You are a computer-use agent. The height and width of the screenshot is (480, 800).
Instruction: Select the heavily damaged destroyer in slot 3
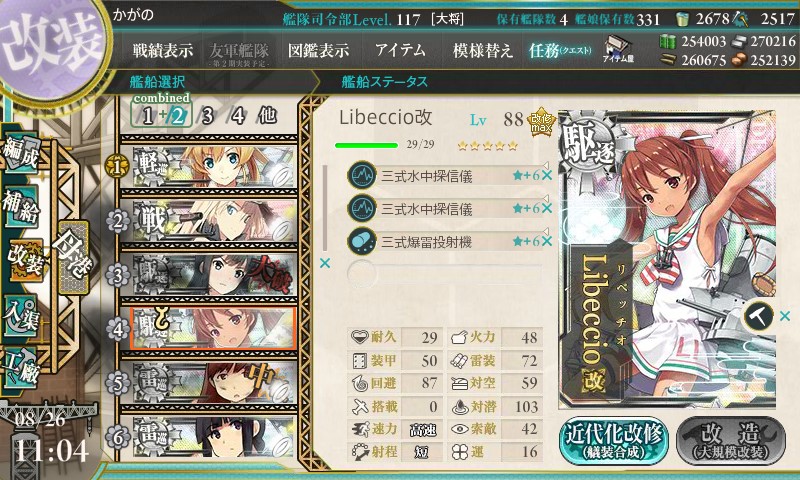tap(209, 275)
